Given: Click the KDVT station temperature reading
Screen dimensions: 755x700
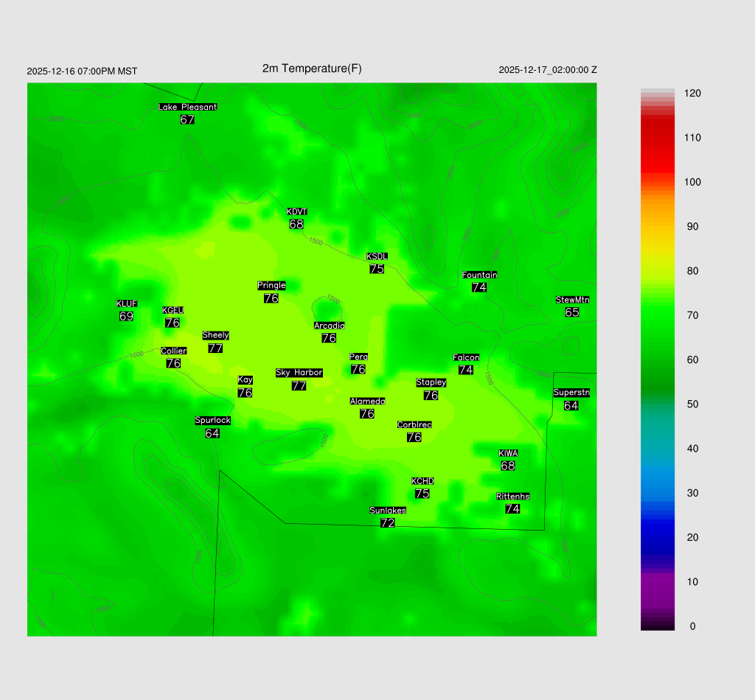Looking at the screenshot, I should 296,224.
